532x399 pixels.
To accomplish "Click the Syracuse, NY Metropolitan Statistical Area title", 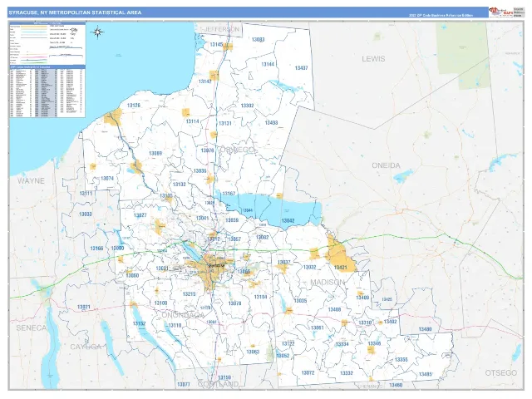I will (75, 12).
